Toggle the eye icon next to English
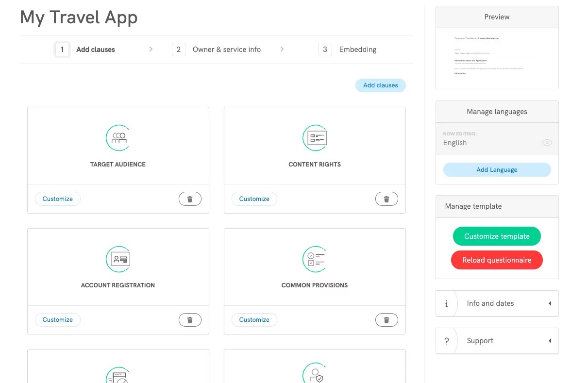 (547, 142)
